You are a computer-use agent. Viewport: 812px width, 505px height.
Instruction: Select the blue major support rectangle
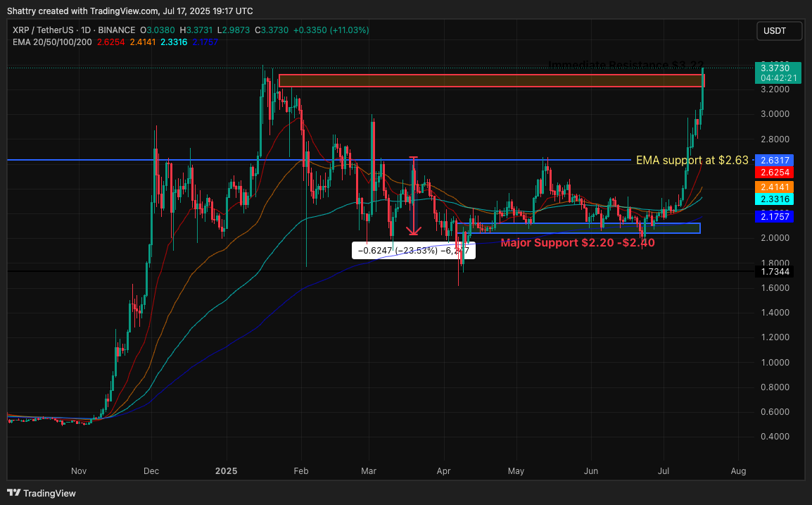click(x=577, y=228)
